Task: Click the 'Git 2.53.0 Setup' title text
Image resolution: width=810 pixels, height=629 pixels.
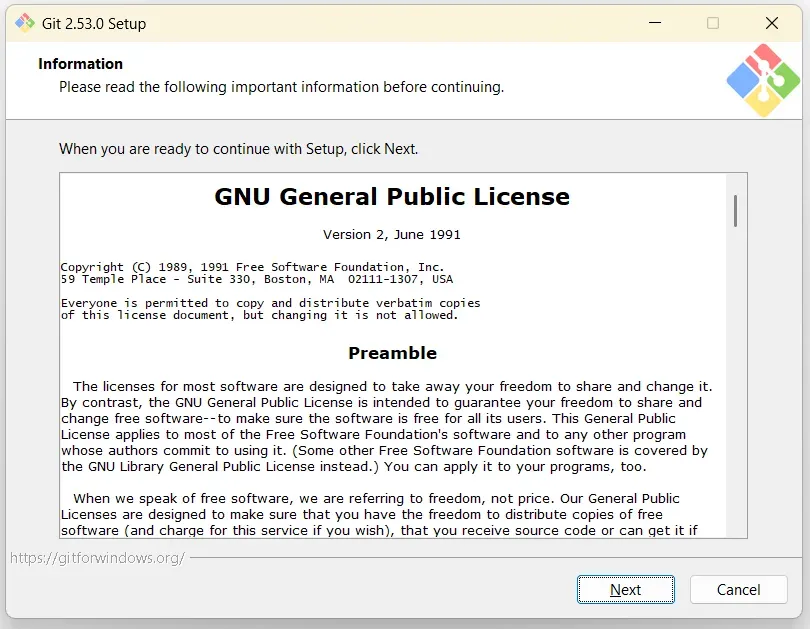Action: [x=94, y=24]
